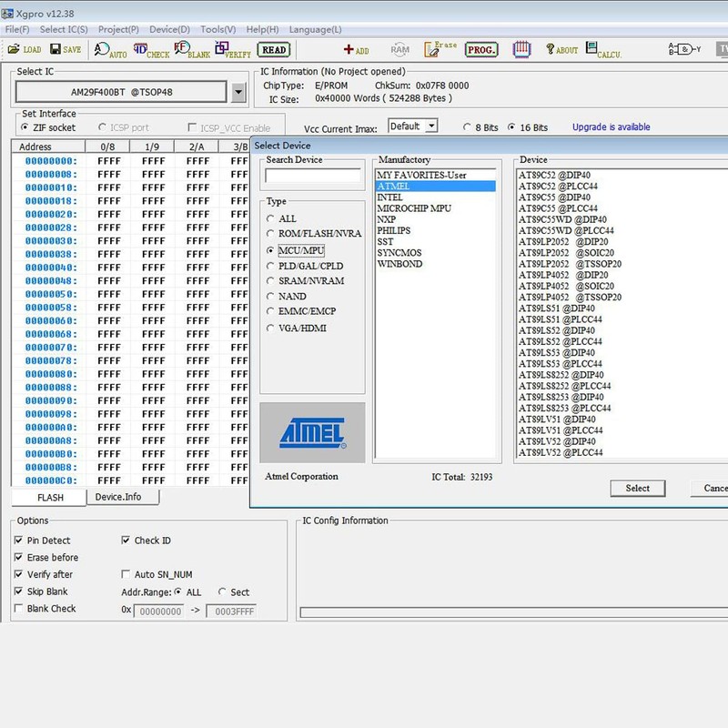This screenshot has height=728, width=728.
Task: Open the CALCU. calculator tool
Action: [603, 50]
